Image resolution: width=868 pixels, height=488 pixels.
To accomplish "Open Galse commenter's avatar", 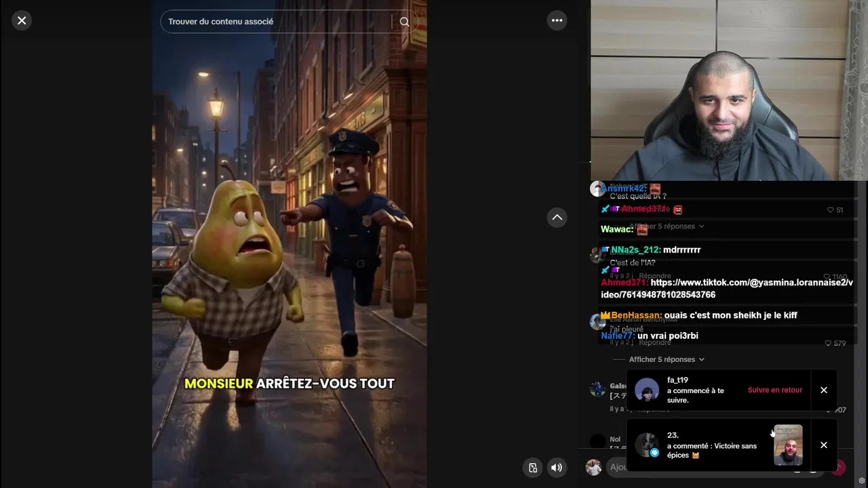I will [597, 389].
